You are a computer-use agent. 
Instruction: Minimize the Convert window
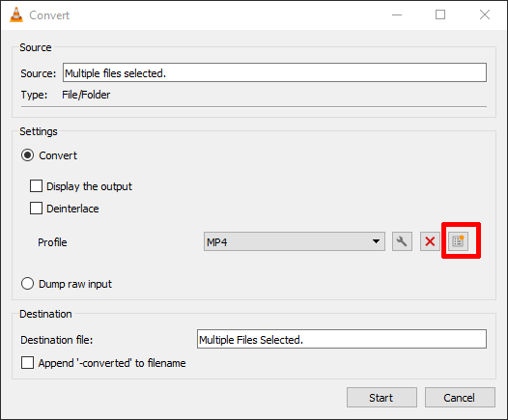(x=397, y=14)
